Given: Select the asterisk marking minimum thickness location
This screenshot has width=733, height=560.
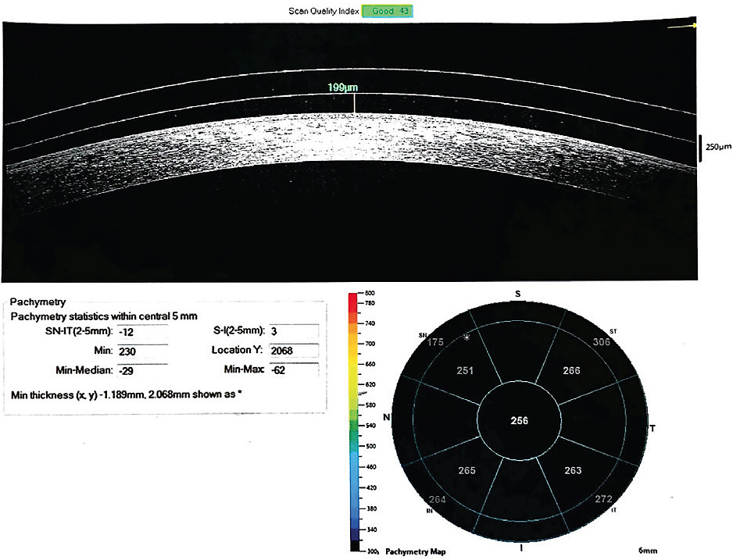Looking at the screenshot, I should tap(466, 336).
